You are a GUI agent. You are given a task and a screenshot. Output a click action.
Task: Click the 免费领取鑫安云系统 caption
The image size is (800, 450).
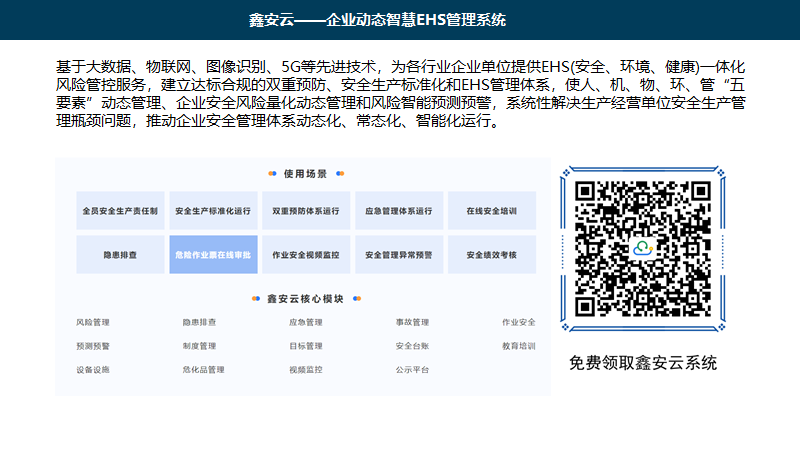(x=643, y=363)
